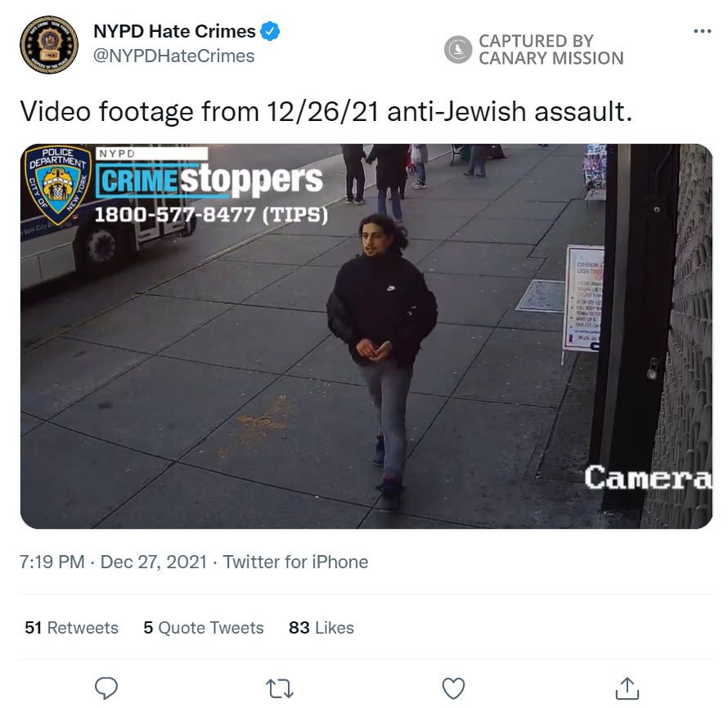Play the Crime Stoppers surveillance video
Screen dimensions: 728x708
(x=366, y=336)
